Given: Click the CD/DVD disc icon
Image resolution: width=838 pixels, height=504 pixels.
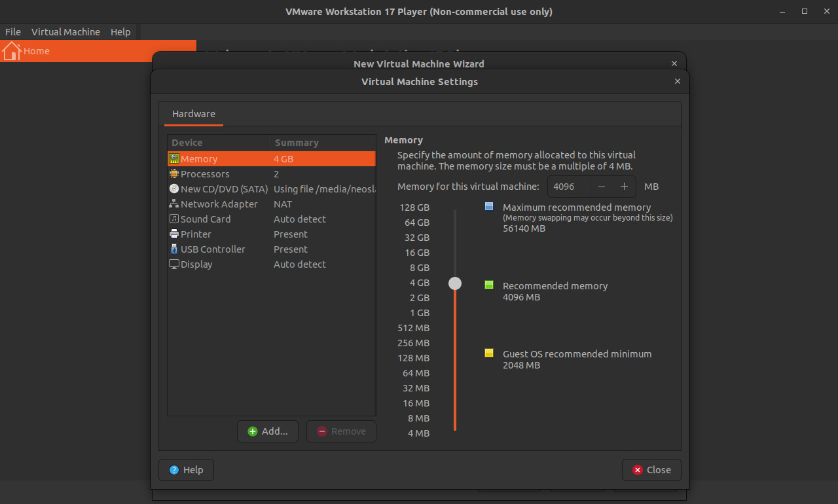Looking at the screenshot, I should click(x=174, y=189).
